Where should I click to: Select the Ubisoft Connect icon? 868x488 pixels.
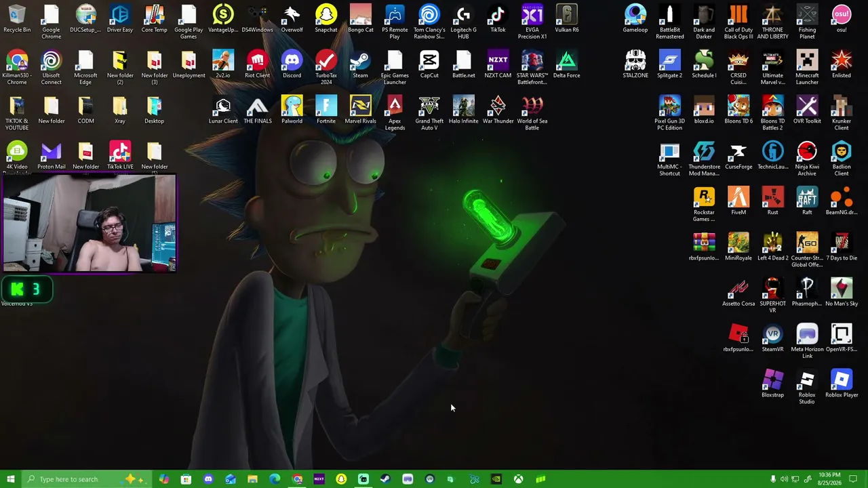52,68
